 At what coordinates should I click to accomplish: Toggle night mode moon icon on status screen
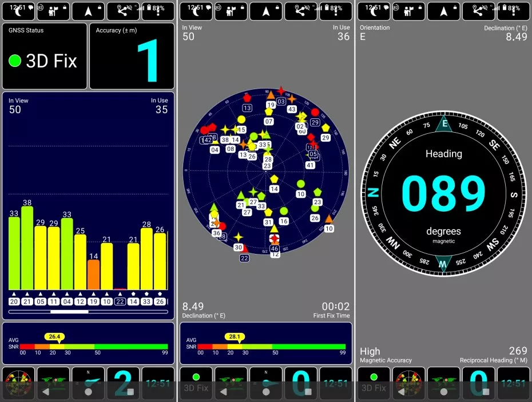click(18, 11)
